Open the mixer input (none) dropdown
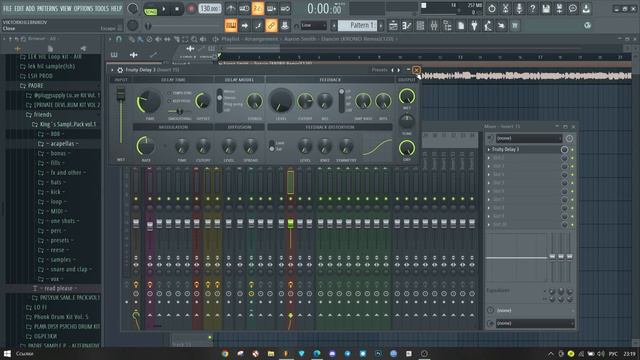 point(529,139)
